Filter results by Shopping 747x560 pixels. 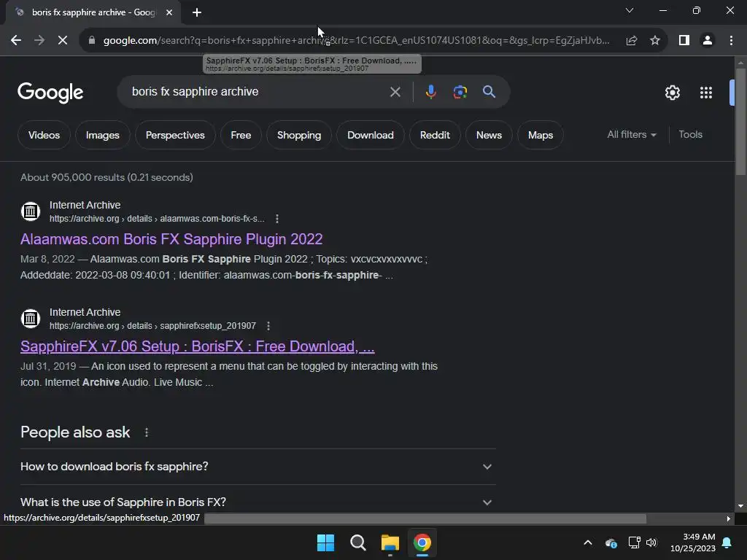[x=298, y=135]
